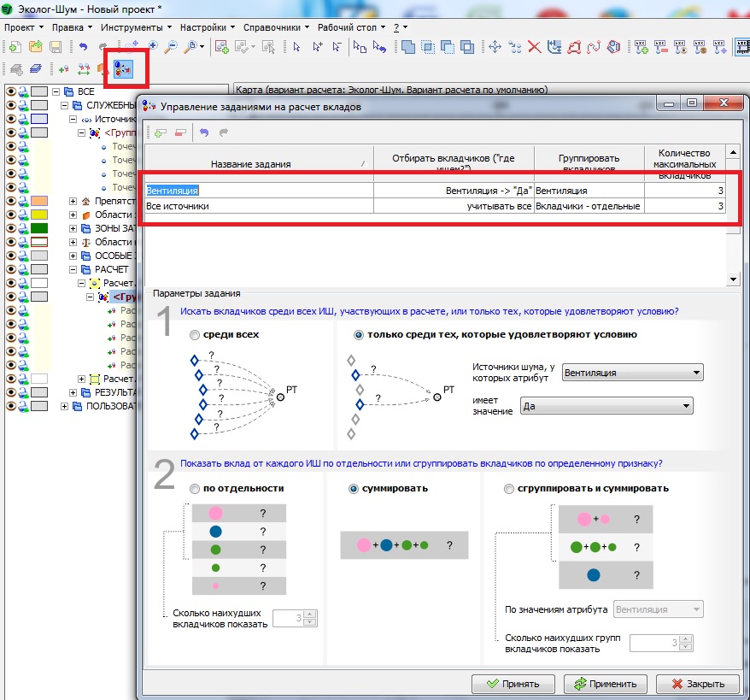Click the Принять button

(x=512, y=684)
